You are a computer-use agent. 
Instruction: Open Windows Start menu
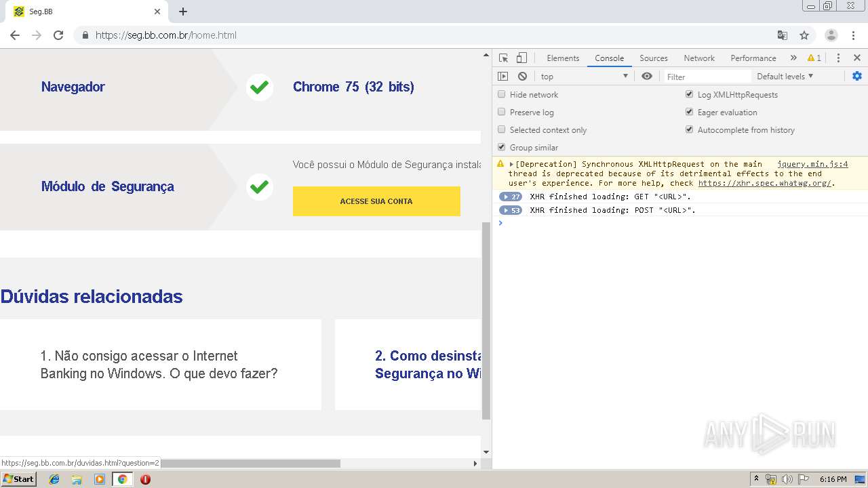(18, 479)
